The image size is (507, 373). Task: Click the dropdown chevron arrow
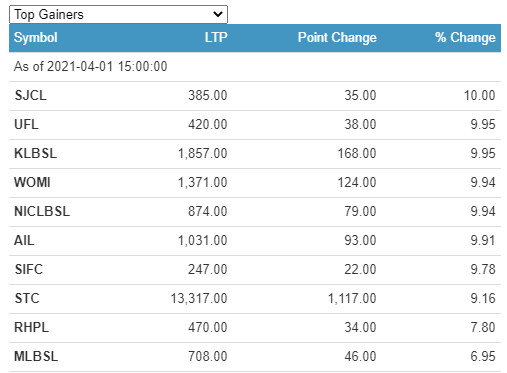coord(218,14)
